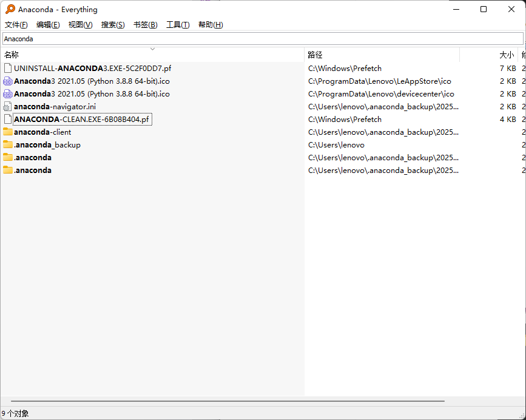Click the anaconda-navigator.ini settings file icon
Screen dimensions: 526x420
pyautogui.click(x=8, y=107)
